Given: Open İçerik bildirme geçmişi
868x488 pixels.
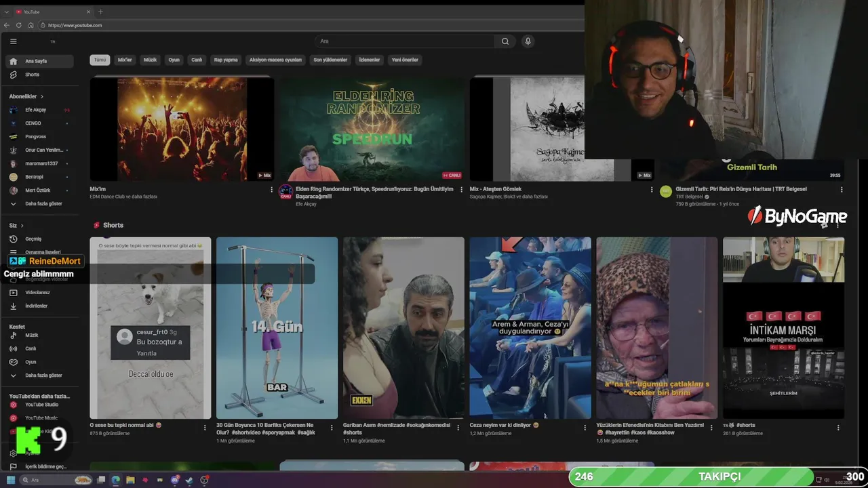Looking at the screenshot, I should tap(39, 466).
